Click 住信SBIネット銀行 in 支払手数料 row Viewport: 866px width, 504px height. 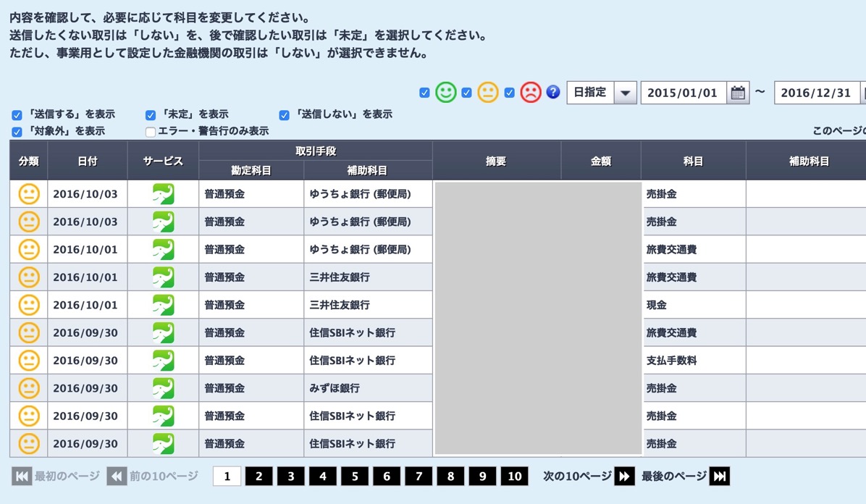coord(353,361)
